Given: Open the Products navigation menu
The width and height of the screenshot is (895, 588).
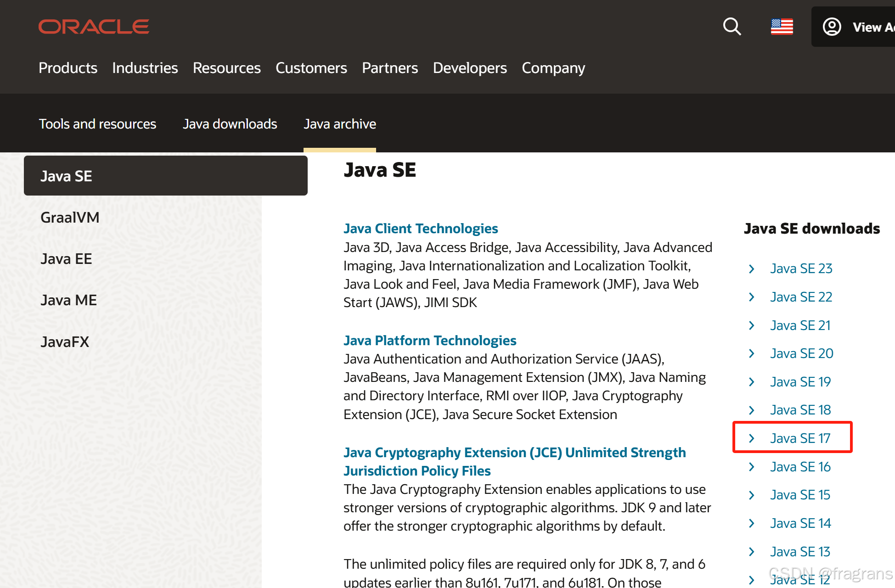Looking at the screenshot, I should [x=68, y=68].
